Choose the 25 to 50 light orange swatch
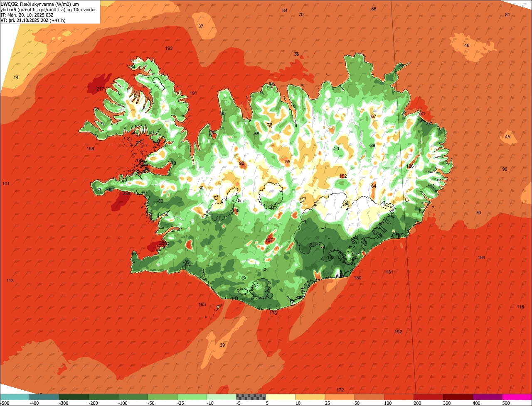This screenshot has width=532, height=406. [x=339, y=397]
